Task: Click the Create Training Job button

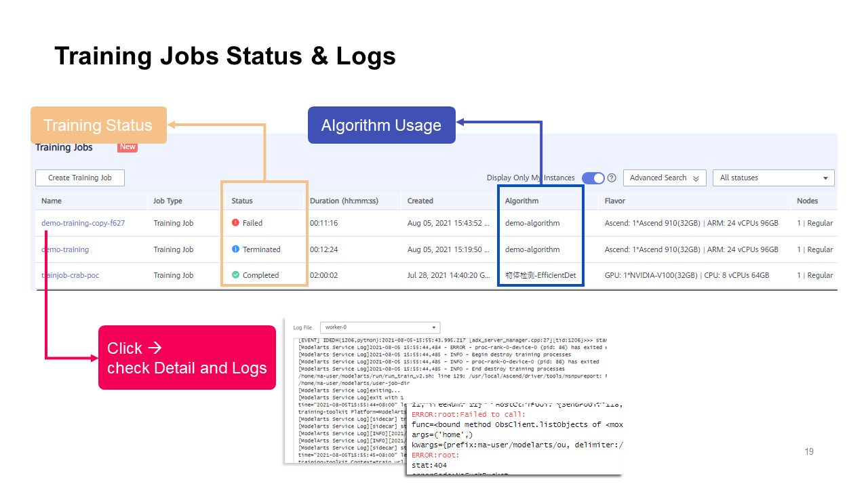Action: (x=80, y=178)
